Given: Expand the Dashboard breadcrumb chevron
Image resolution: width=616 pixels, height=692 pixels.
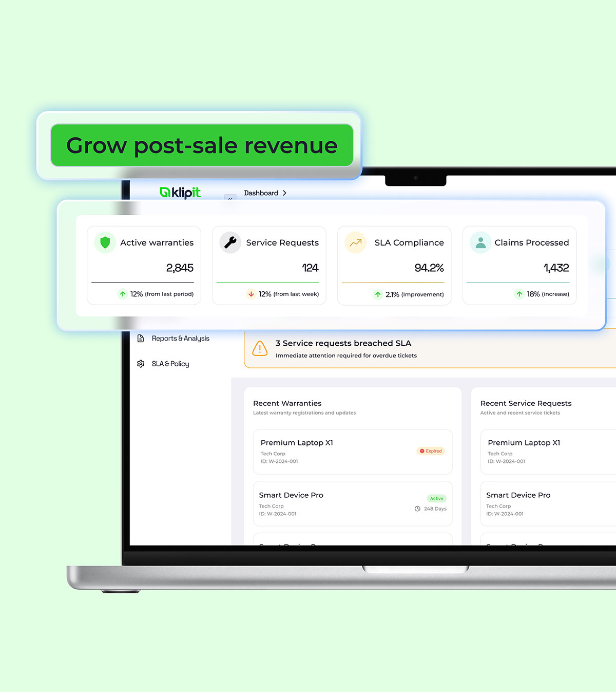Looking at the screenshot, I should pos(285,193).
